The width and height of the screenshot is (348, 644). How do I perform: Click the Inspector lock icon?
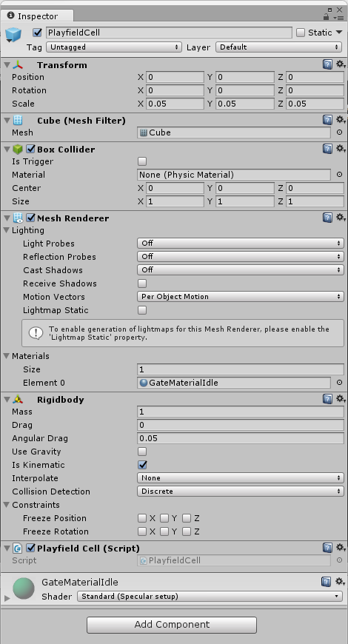click(x=327, y=16)
